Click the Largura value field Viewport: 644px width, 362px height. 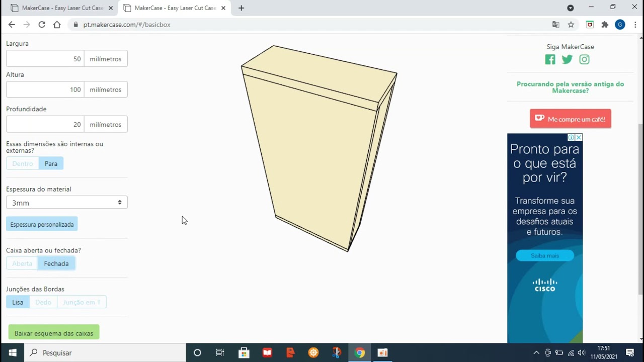(x=45, y=59)
